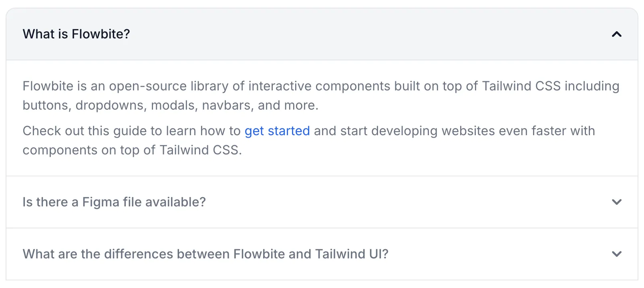Collapse section using the up chevron icon

tap(616, 34)
